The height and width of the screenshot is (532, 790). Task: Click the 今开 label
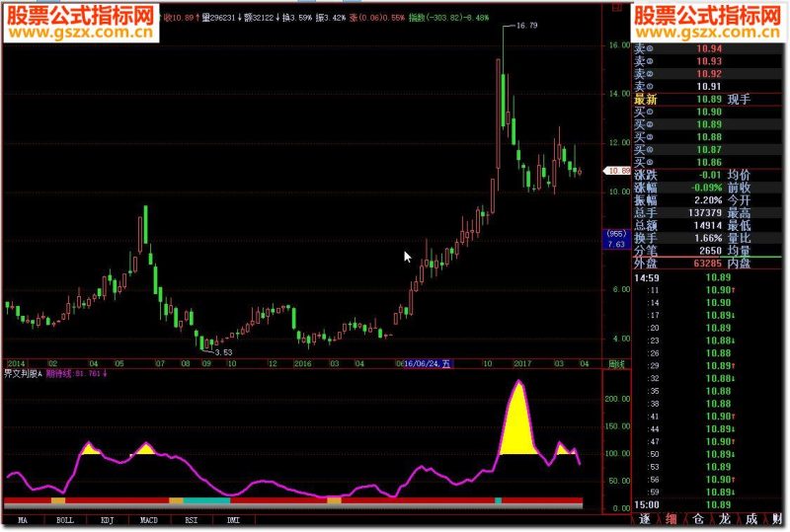pos(739,200)
